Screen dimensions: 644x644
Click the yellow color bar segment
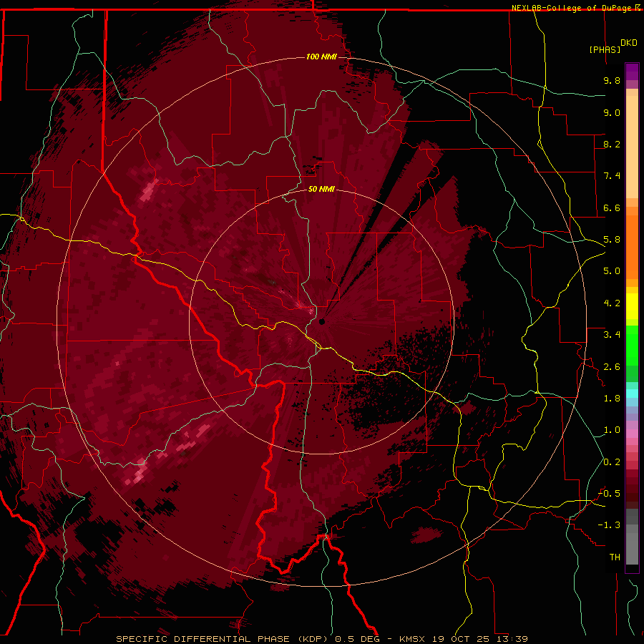pyautogui.click(x=632, y=306)
